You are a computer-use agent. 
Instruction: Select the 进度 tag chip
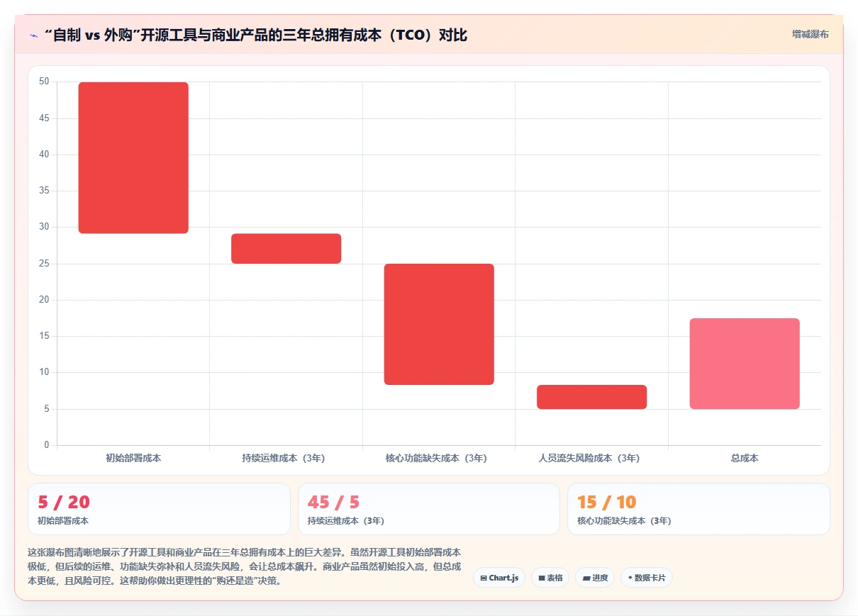[x=595, y=578]
